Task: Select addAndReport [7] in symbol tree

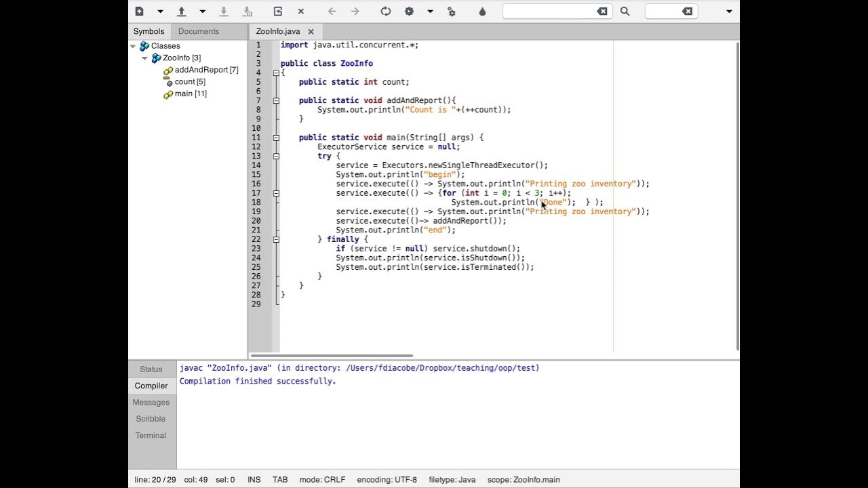Action: pos(206,70)
